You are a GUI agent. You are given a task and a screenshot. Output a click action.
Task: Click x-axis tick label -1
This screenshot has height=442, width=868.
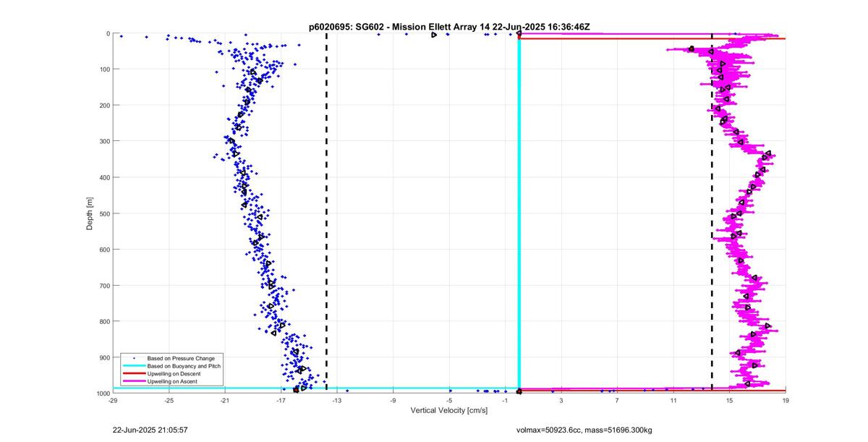[x=505, y=400]
